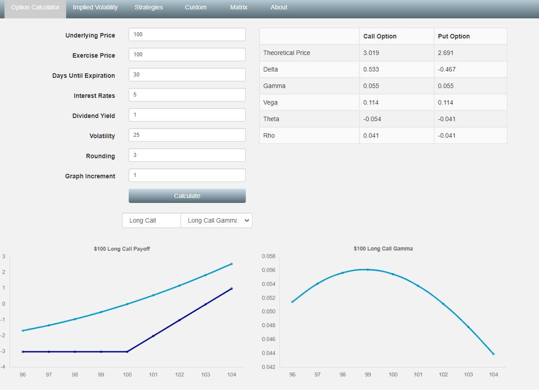This screenshot has height=392, width=539.
Task: Click the Underlying Price input field
Action: [x=187, y=34]
